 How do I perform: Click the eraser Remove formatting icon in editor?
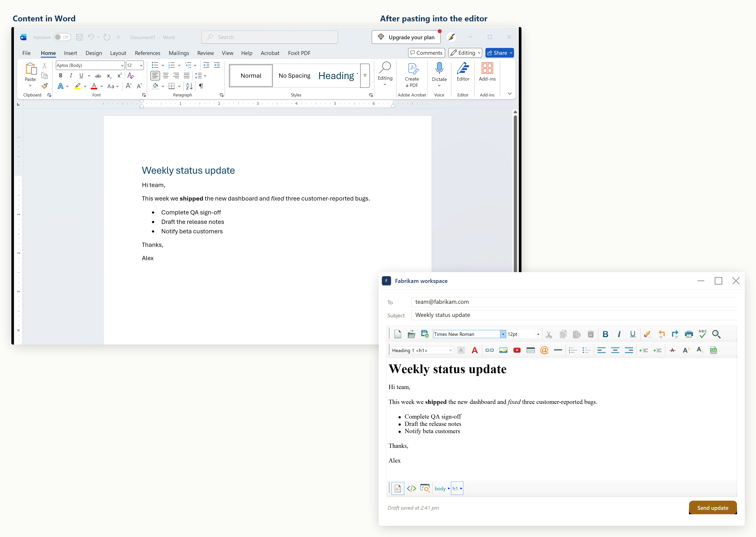point(647,334)
